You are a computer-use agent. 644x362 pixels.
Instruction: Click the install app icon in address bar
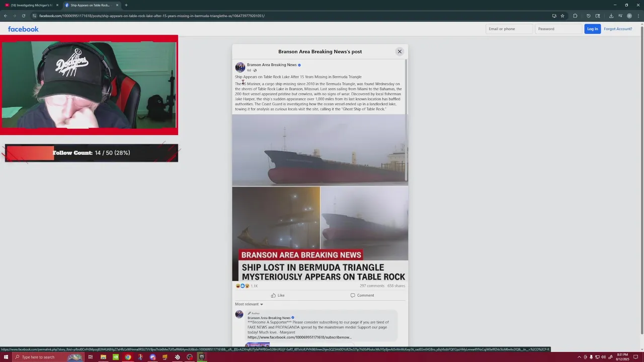pos(554,16)
